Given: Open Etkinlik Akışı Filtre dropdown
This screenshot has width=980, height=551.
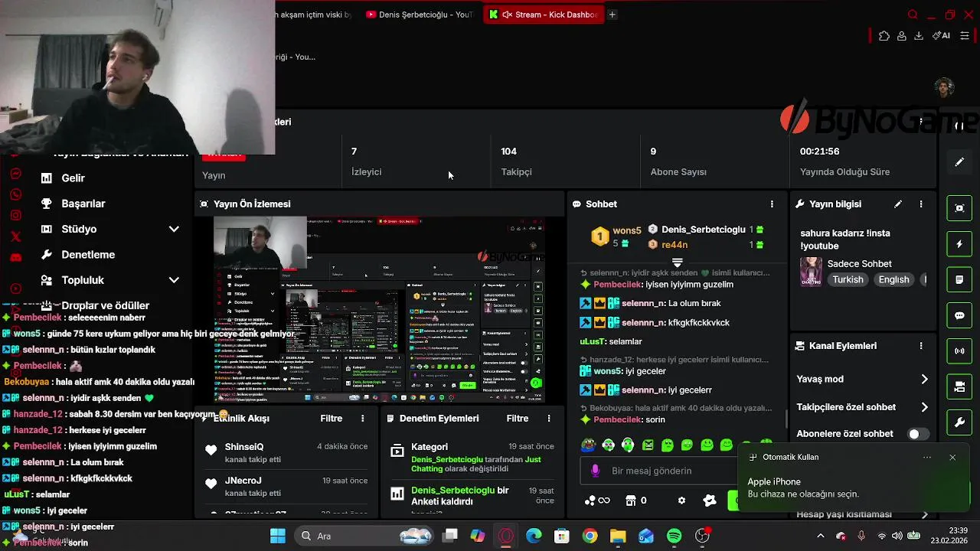Looking at the screenshot, I should click(331, 419).
